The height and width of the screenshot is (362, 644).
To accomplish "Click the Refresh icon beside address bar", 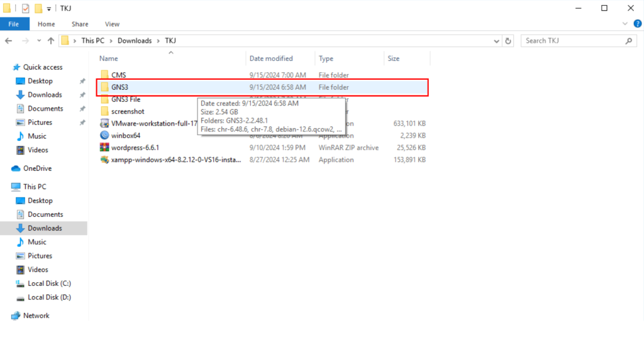I will (508, 41).
